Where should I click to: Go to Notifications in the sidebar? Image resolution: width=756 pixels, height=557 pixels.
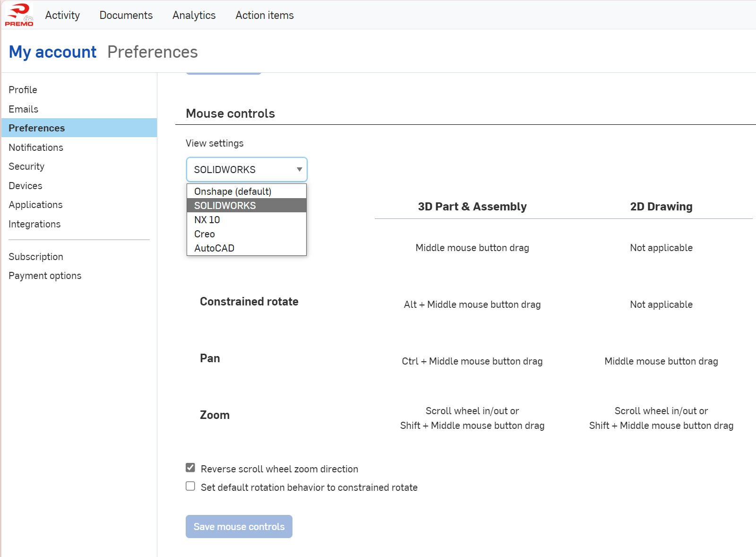pos(36,148)
